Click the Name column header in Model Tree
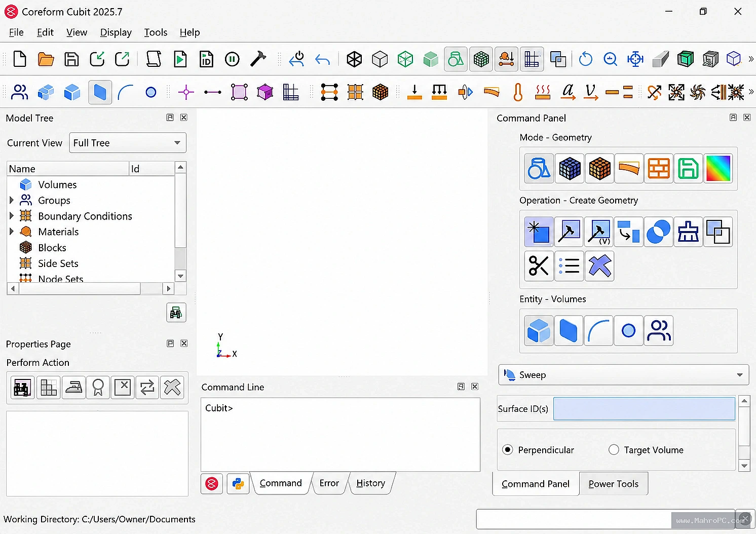This screenshot has width=756, height=534. click(68, 169)
